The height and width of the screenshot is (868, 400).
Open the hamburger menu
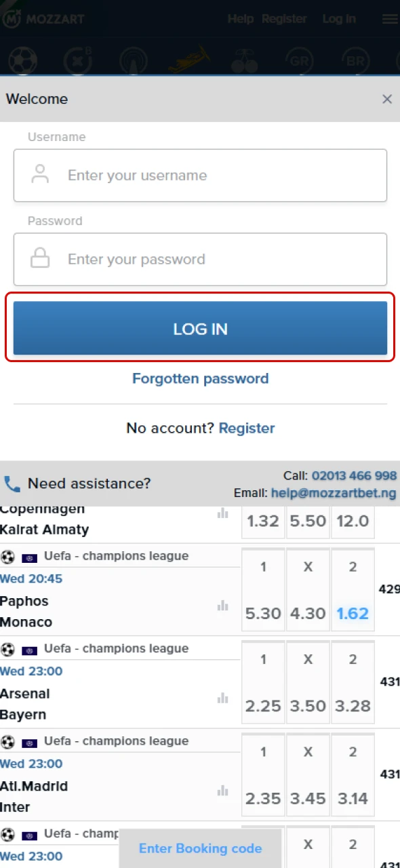(389, 18)
